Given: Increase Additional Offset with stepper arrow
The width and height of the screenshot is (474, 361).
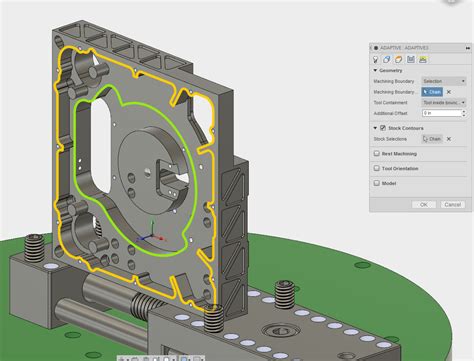Looking at the screenshot, I should click(464, 111).
